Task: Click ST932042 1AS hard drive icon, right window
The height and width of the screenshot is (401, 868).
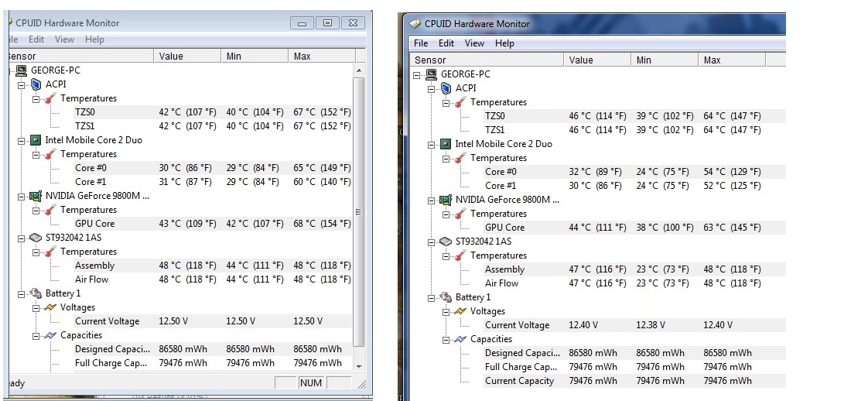Action: coord(446,242)
